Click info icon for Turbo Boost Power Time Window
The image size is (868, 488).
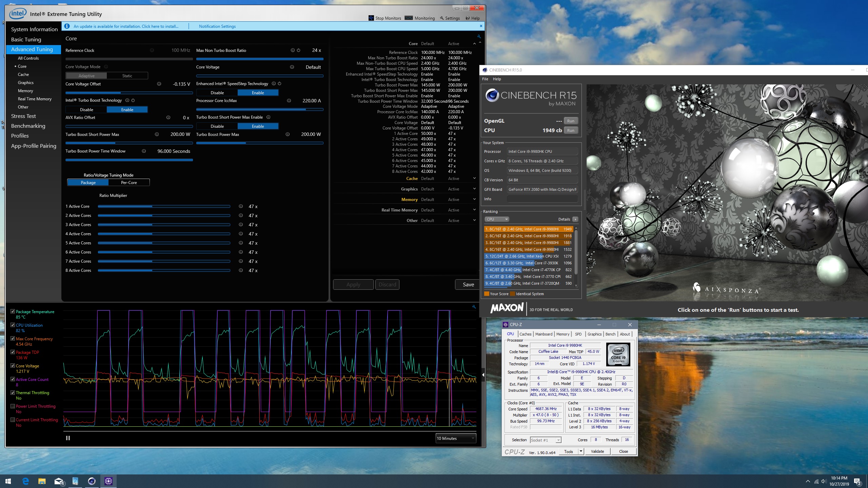click(x=144, y=151)
